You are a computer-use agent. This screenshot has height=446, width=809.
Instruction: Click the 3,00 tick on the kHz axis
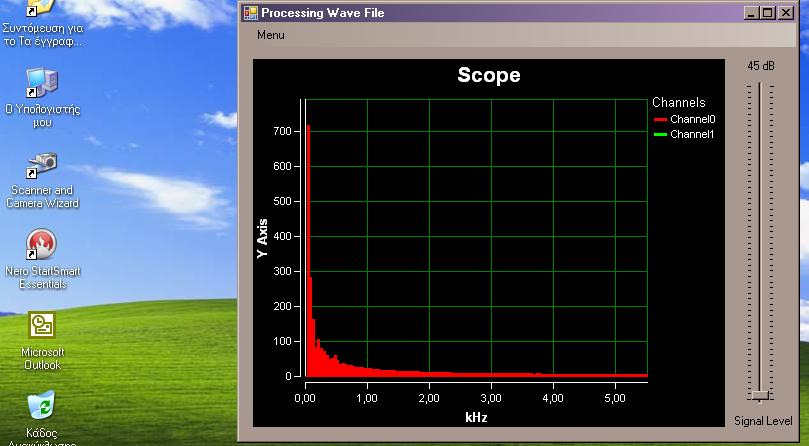pyautogui.click(x=491, y=399)
